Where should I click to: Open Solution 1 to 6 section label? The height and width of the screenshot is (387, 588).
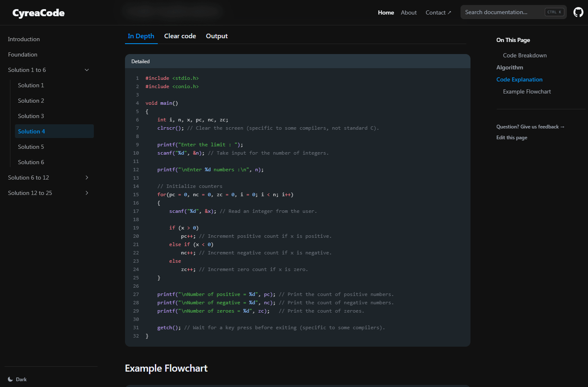[27, 70]
